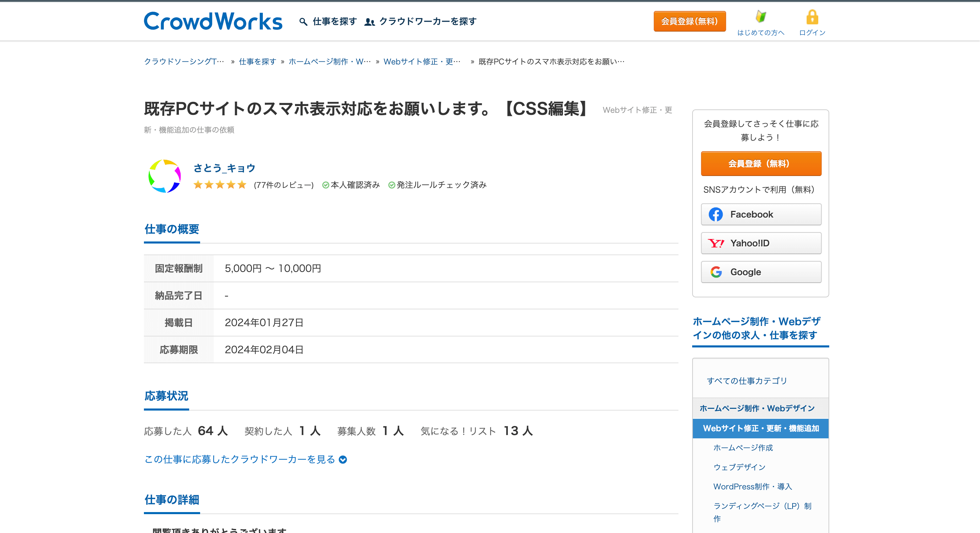Click the WordPress制作・導入 sidebar entry
The width and height of the screenshot is (980, 533).
(752, 487)
